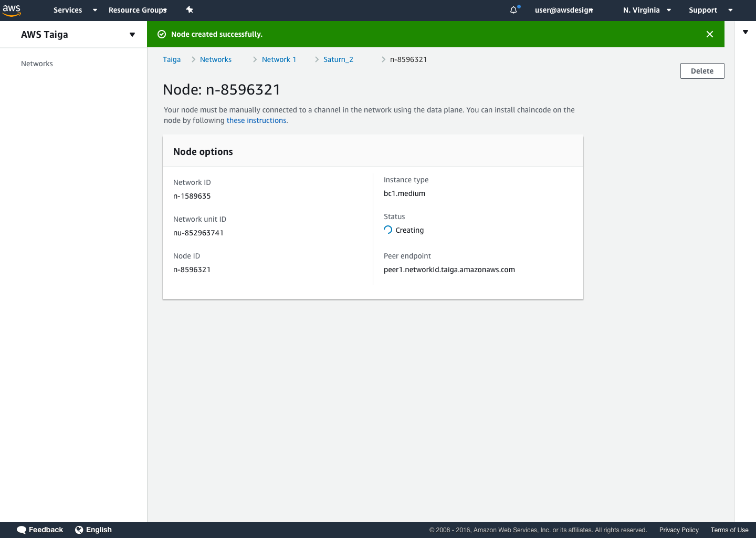Click the Network ID value n-1589635
756x538 pixels.
tap(192, 196)
